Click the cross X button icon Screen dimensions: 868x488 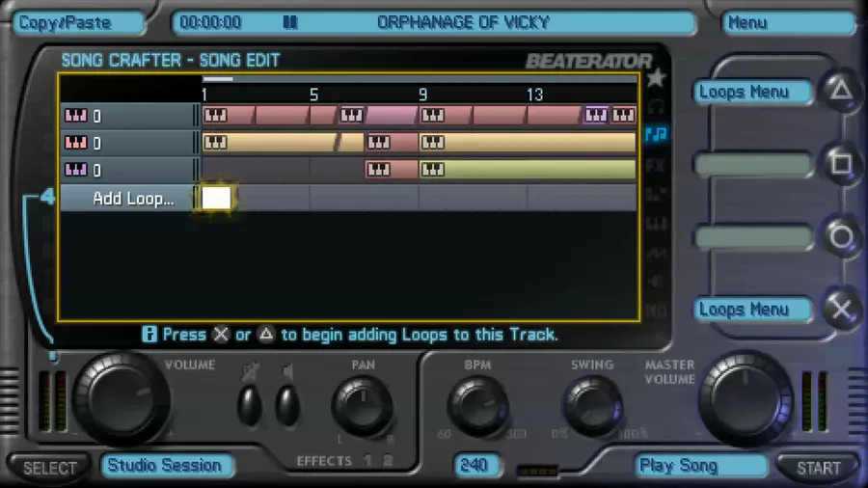click(841, 310)
